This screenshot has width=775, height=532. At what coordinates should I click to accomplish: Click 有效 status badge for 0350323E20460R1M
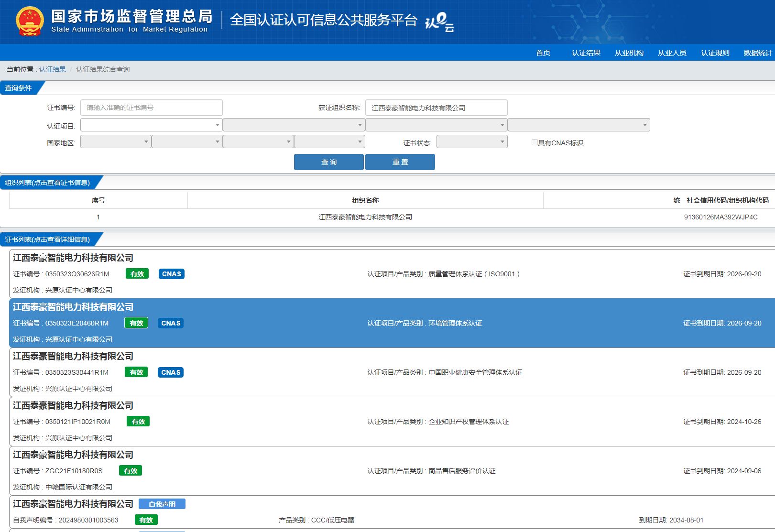point(136,323)
